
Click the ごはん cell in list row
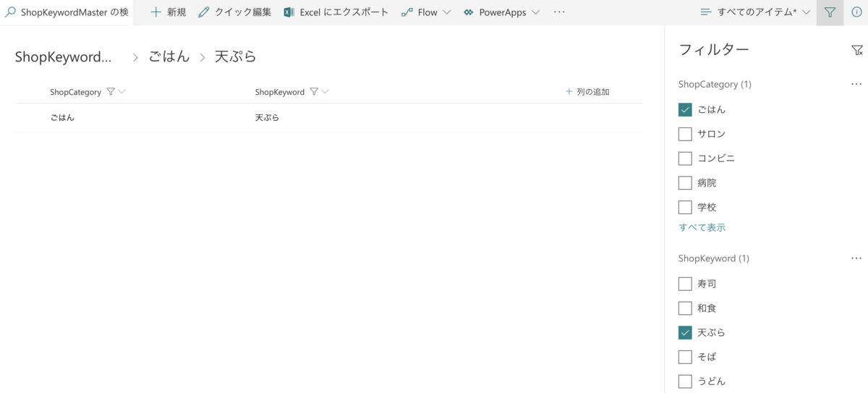pyautogui.click(x=62, y=117)
